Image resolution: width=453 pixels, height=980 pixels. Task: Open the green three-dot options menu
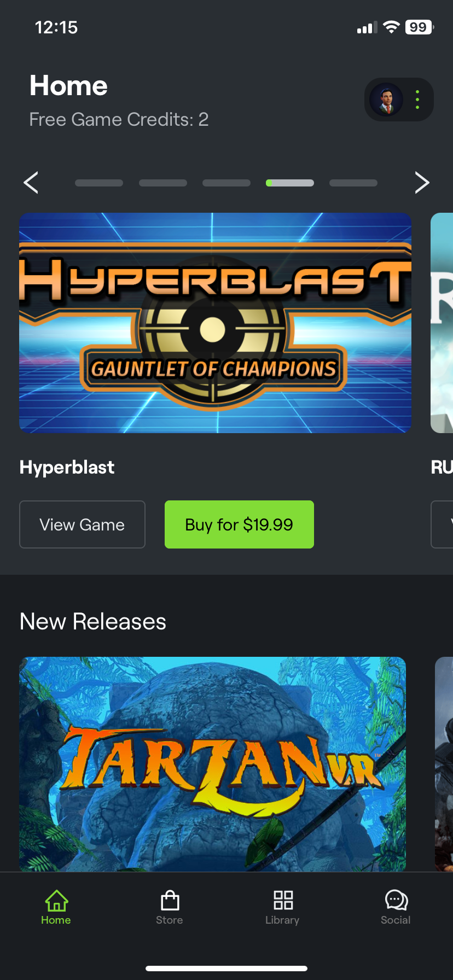417,100
